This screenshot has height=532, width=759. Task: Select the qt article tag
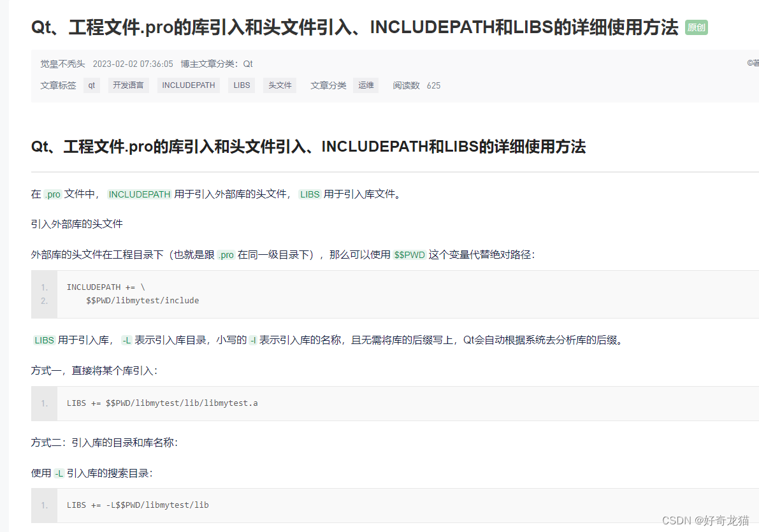pos(92,85)
